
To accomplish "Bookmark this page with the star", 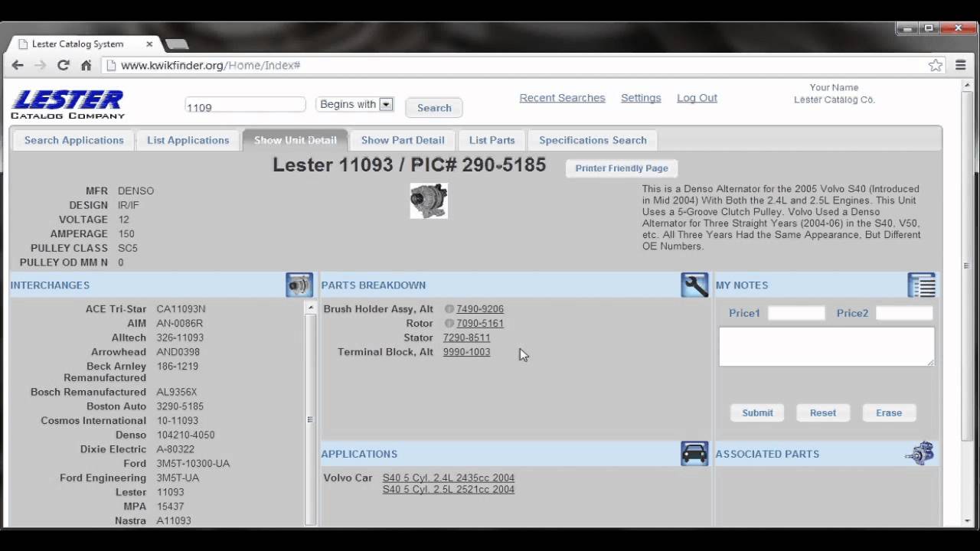I will coord(936,65).
